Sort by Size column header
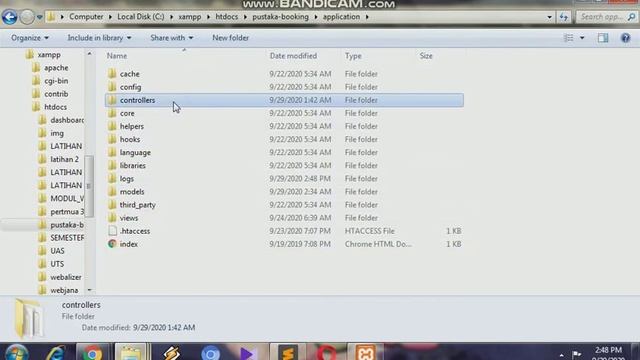The image size is (640, 360). tap(426, 56)
